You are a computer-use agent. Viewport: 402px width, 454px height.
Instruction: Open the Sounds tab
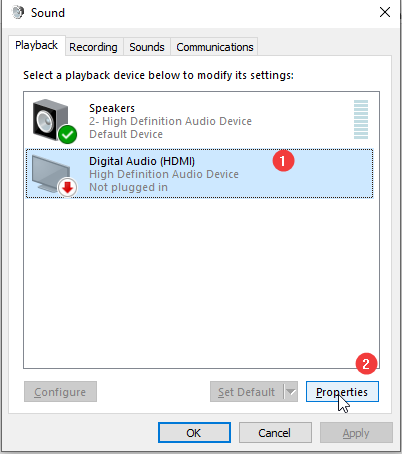click(147, 47)
